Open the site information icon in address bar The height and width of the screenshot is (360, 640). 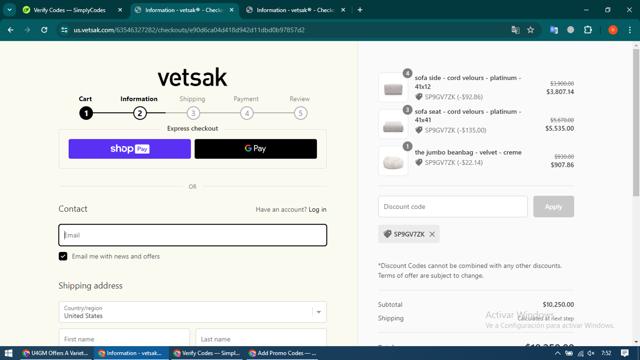[64, 30]
